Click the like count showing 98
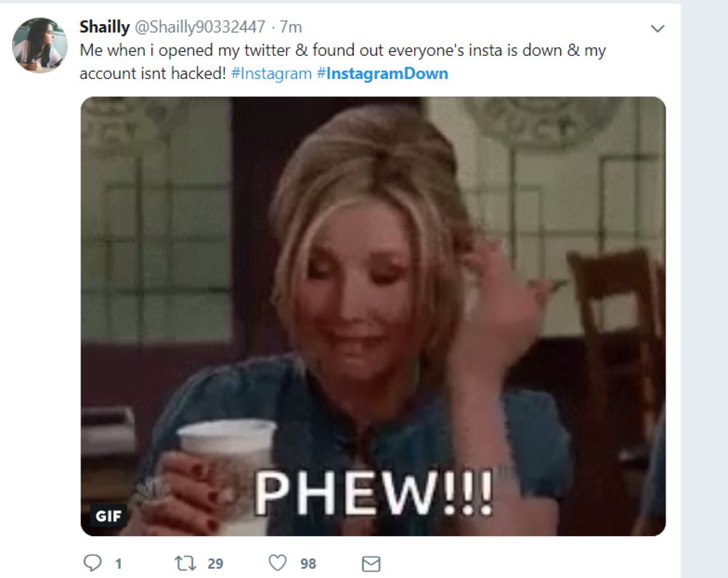 tap(308, 564)
